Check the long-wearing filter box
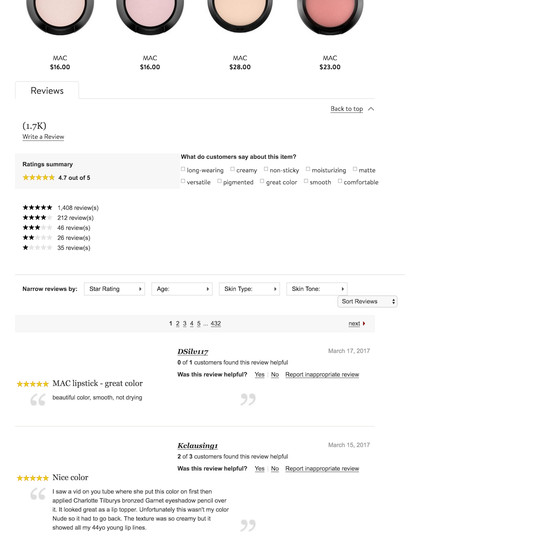 183,169
